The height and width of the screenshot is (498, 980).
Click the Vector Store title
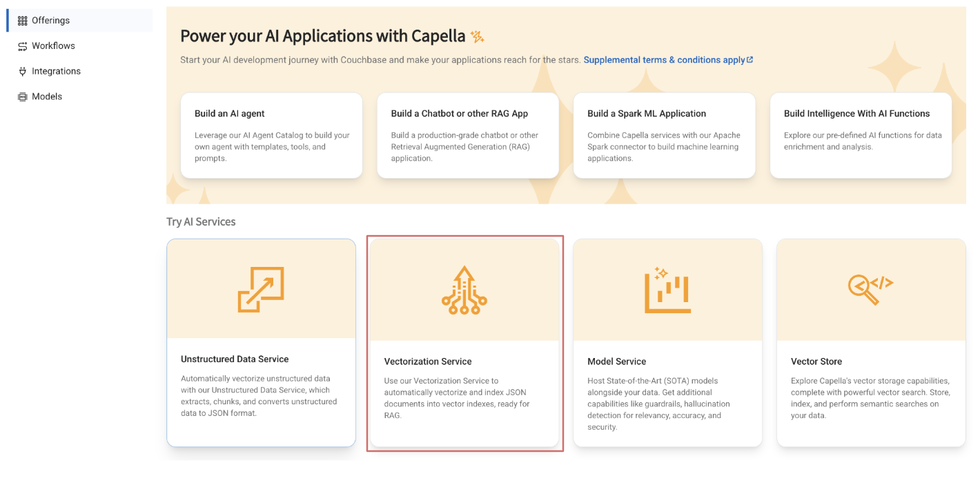816,361
